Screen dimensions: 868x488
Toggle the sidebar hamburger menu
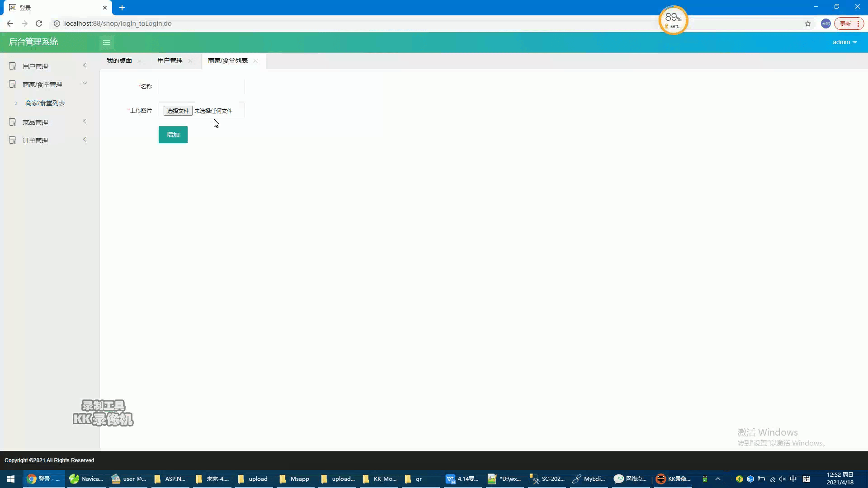pos(107,42)
